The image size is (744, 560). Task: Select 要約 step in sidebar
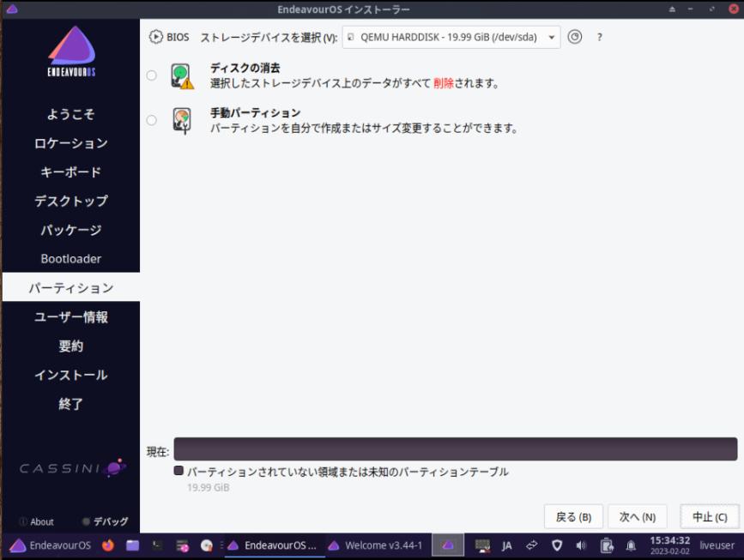point(71,346)
